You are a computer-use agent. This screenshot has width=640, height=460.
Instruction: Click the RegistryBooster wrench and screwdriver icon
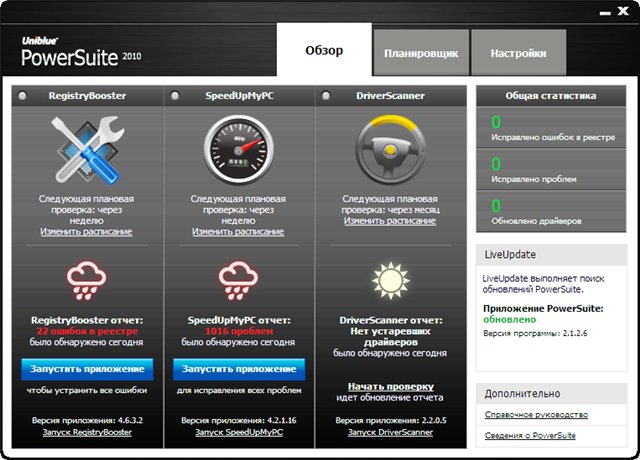tap(87, 149)
